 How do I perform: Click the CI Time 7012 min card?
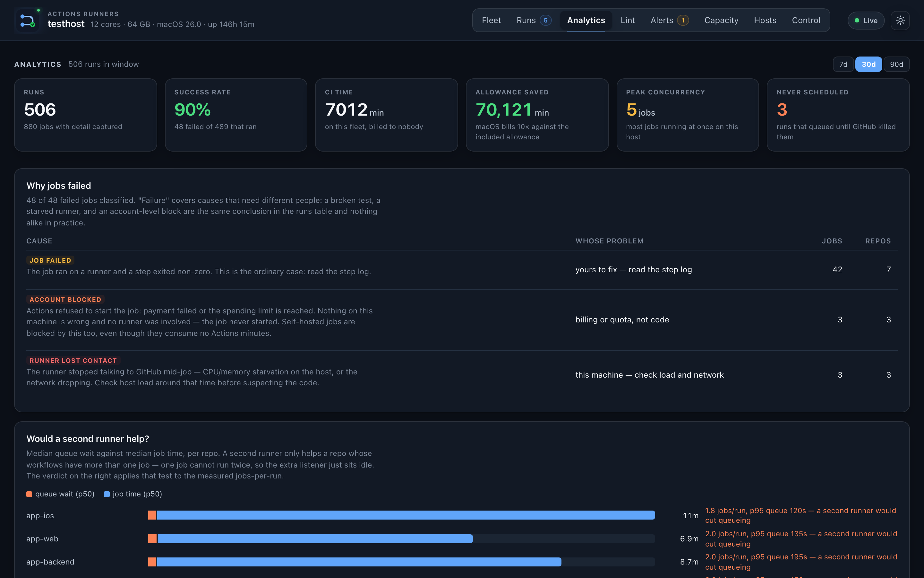[386, 115]
